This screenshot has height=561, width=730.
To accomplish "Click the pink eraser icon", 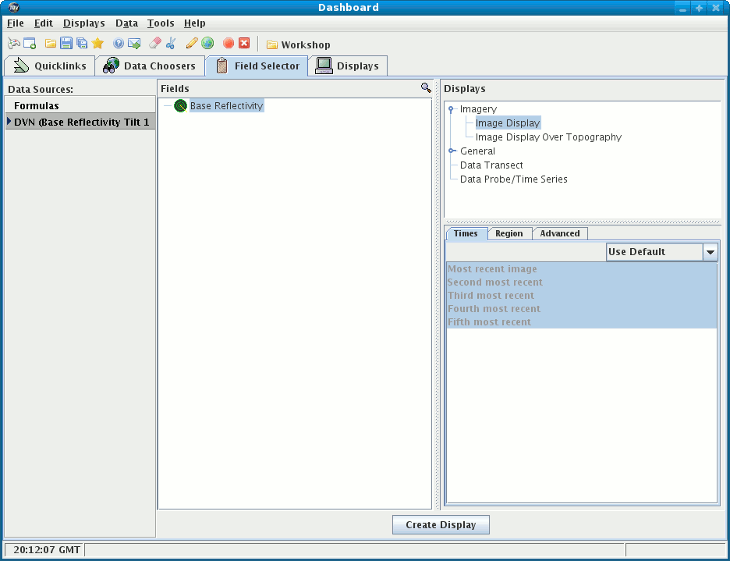I will click(x=154, y=44).
